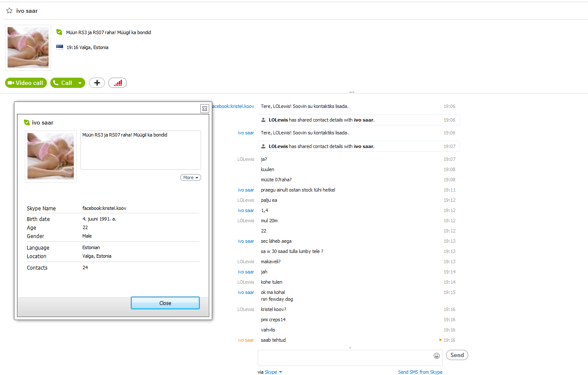The image size is (588, 375).
Task: Click Send SMS from Skype link
Action: 420,372
